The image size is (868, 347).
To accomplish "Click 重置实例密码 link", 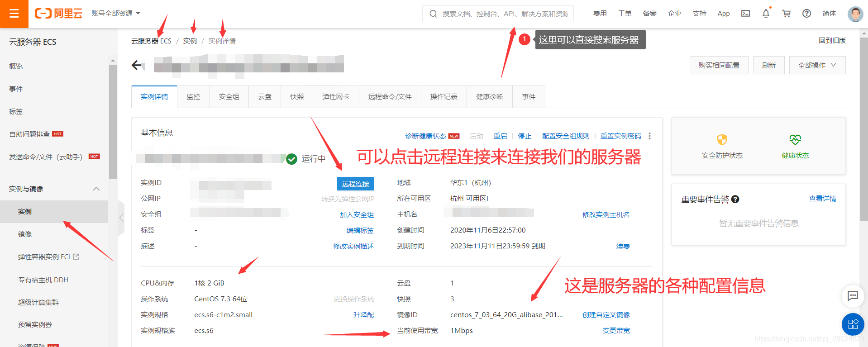I will coord(620,136).
